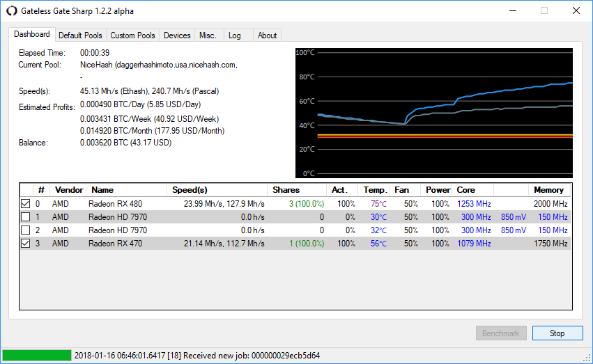Click the 23.99 Mh/s, 127.9 Mh/s speed cell
593x364 pixels.
[224, 204]
